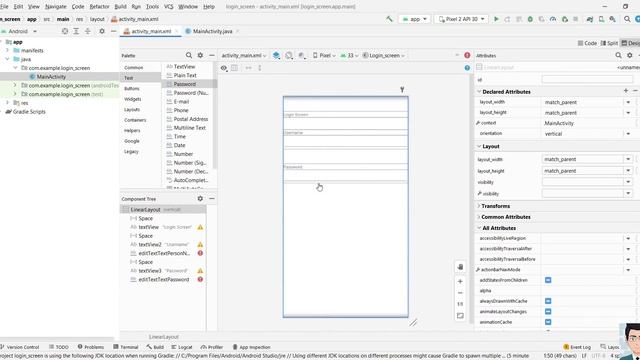Click the design surface layers icon
This screenshot has width=640, height=360.
coord(276,56)
